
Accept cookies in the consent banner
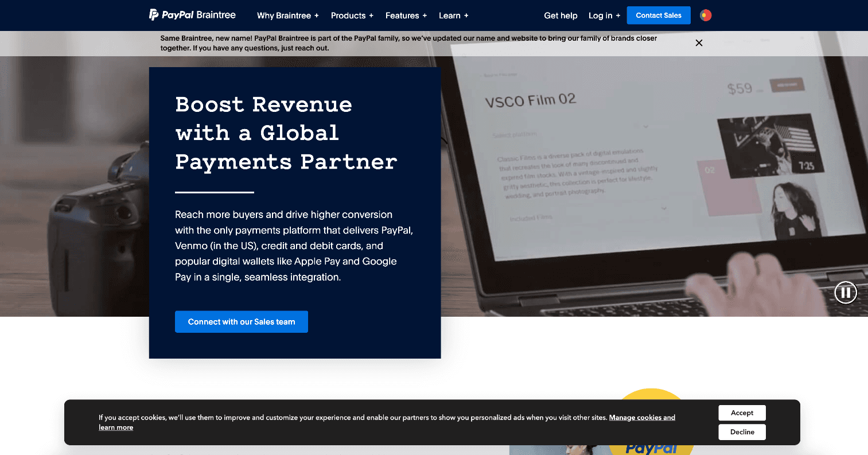tap(742, 413)
